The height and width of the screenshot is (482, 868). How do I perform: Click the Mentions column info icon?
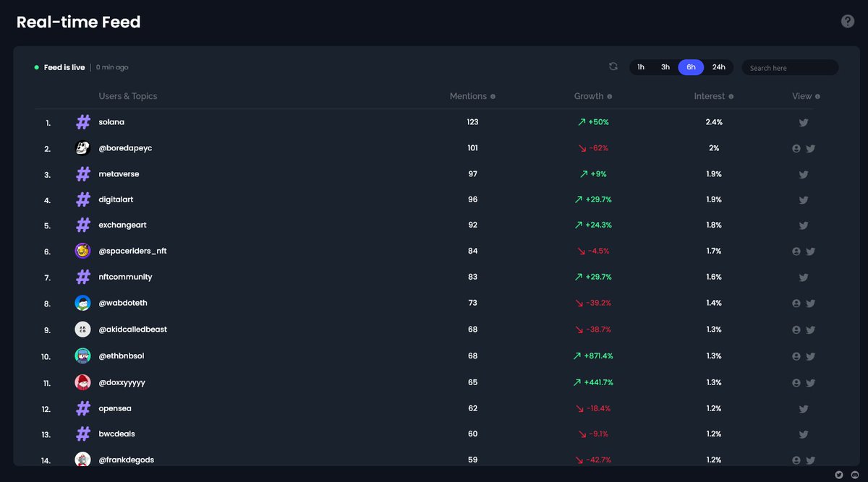click(x=493, y=97)
